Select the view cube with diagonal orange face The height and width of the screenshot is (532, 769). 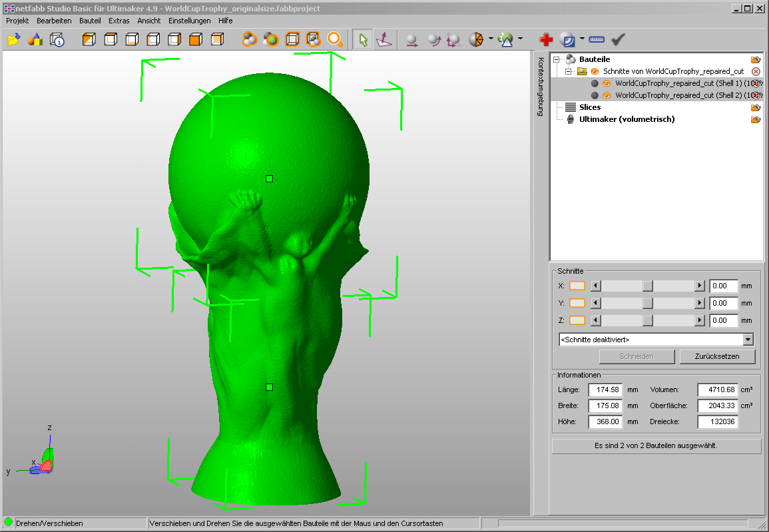(89, 39)
